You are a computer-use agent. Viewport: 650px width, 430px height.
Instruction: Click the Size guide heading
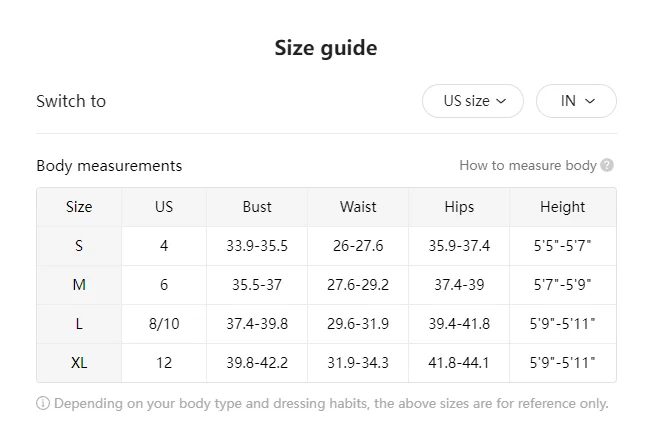coord(325,48)
